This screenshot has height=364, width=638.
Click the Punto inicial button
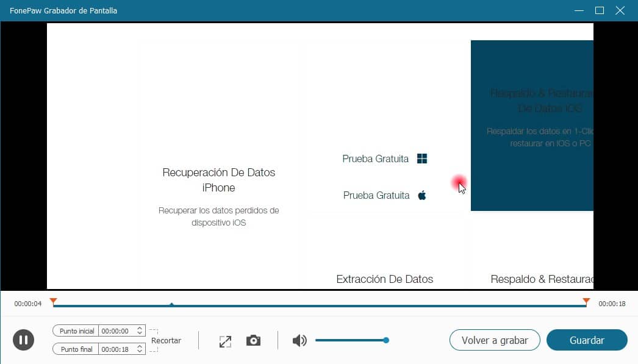(x=76, y=331)
